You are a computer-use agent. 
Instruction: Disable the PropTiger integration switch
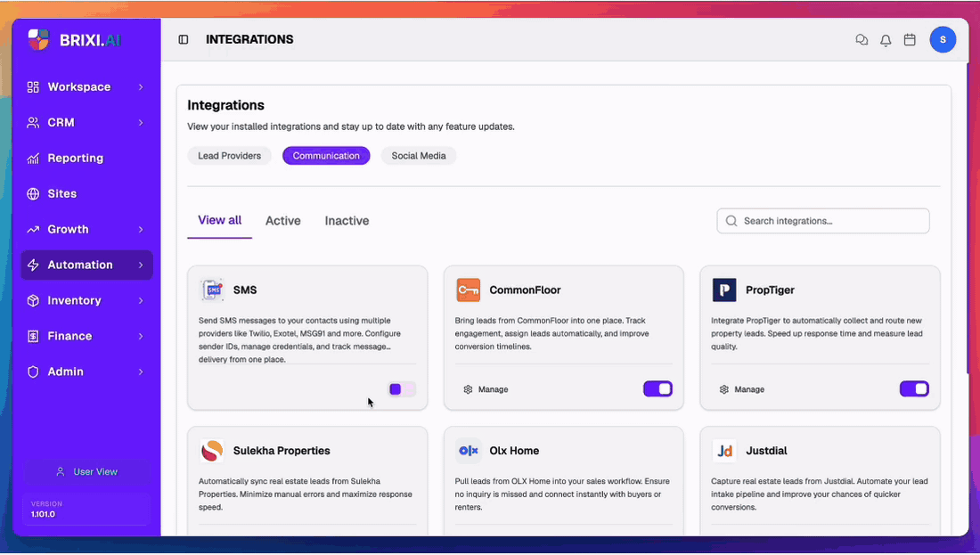click(914, 388)
